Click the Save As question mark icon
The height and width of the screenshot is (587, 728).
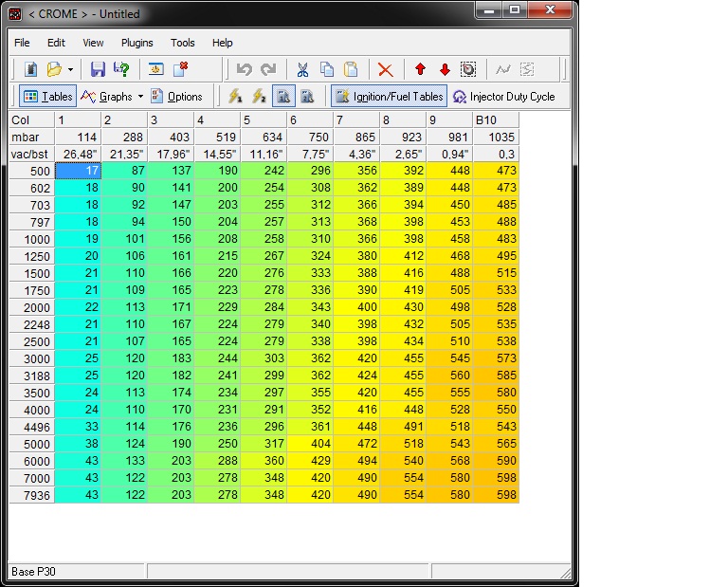[121, 69]
